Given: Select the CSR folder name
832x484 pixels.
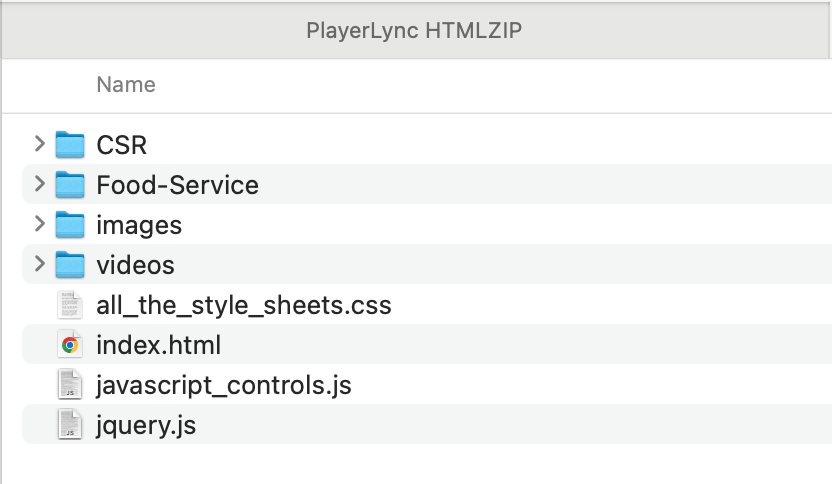Looking at the screenshot, I should pos(122,145).
